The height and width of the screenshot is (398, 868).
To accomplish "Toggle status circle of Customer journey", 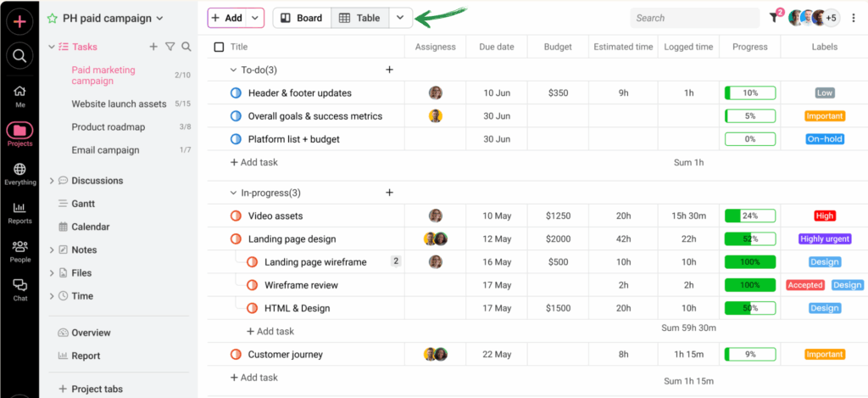I will [236, 354].
